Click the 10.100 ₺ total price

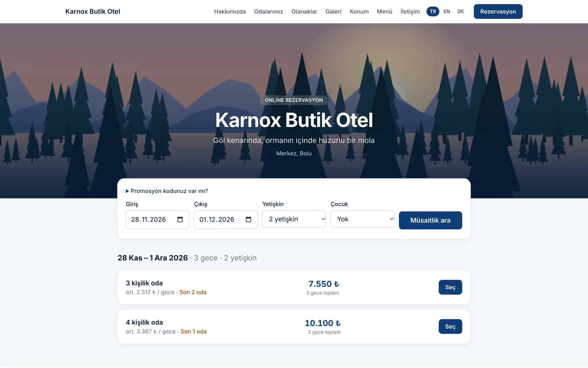point(323,323)
